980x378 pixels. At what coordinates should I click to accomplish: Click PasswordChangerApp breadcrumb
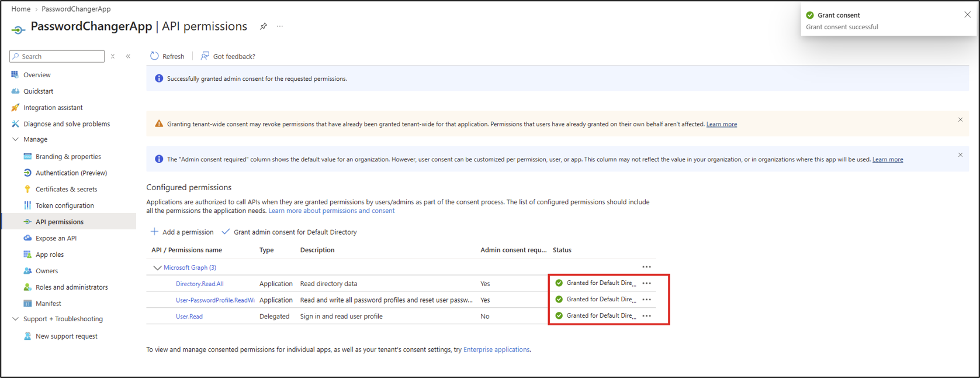[x=76, y=9]
